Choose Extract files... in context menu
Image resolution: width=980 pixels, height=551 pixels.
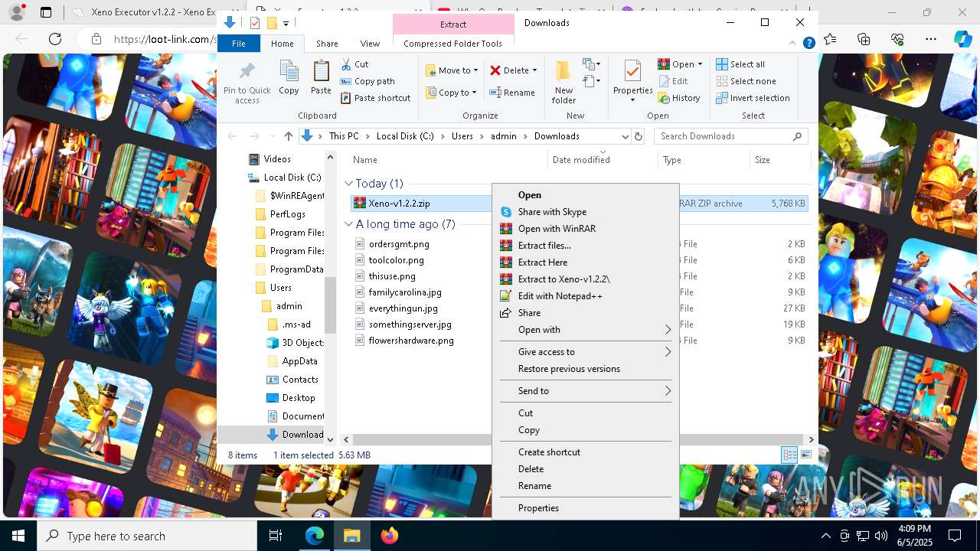(x=586, y=246)
